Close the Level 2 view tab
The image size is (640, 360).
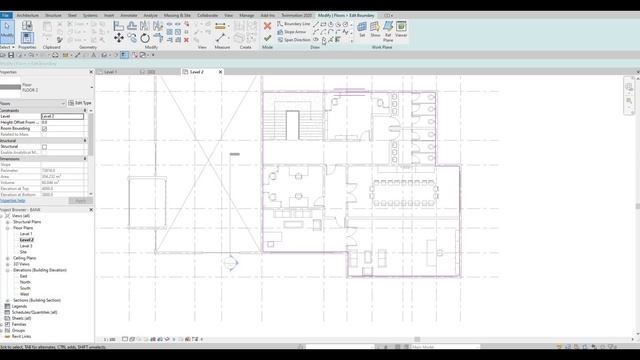click(220, 72)
